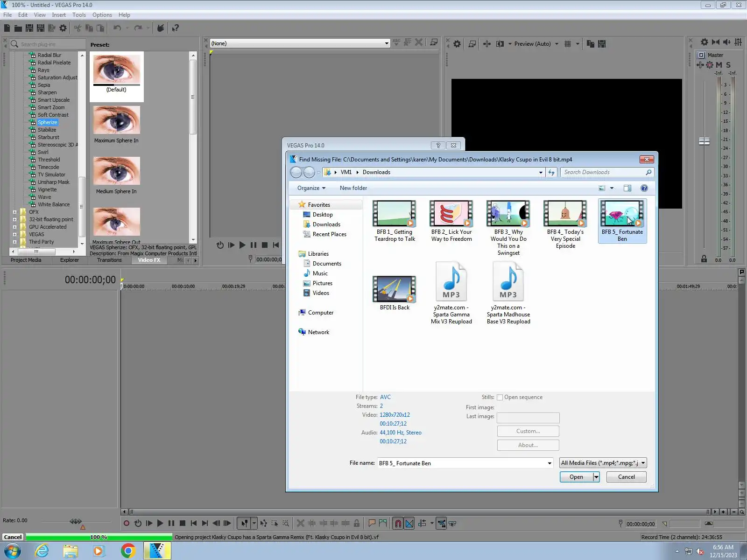Image resolution: width=747 pixels, height=560 pixels.
Task: Open project properties from main toolbar
Action: click(63, 28)
